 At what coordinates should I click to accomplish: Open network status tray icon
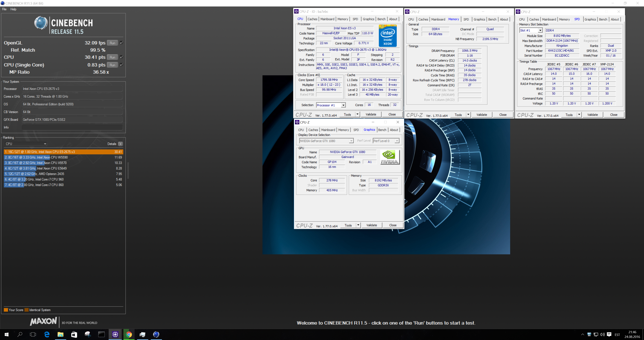pyautogui.click(x=596, y=334)
